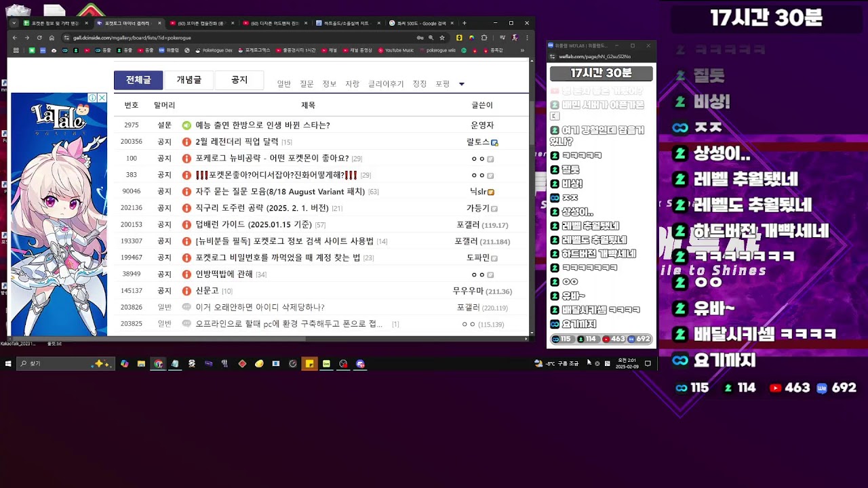Open the taskbar clock showing 2025-02-09

(627, 364)
